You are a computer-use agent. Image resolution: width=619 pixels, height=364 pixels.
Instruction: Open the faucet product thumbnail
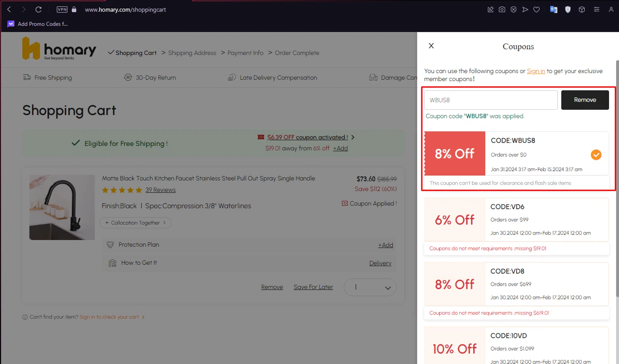pos(62,207)
